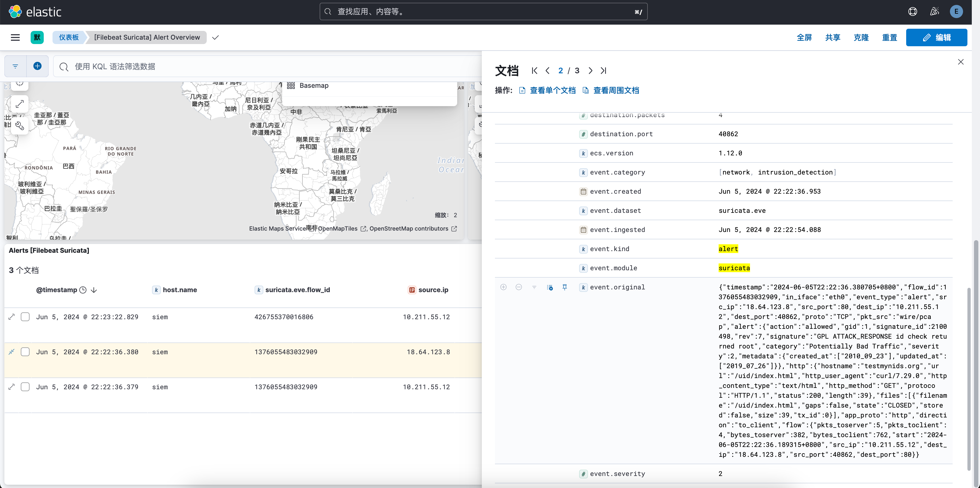The image size is (980, 488).
Task: Open OpenStreetMap contributors link
Action: (x=413, y=229)
